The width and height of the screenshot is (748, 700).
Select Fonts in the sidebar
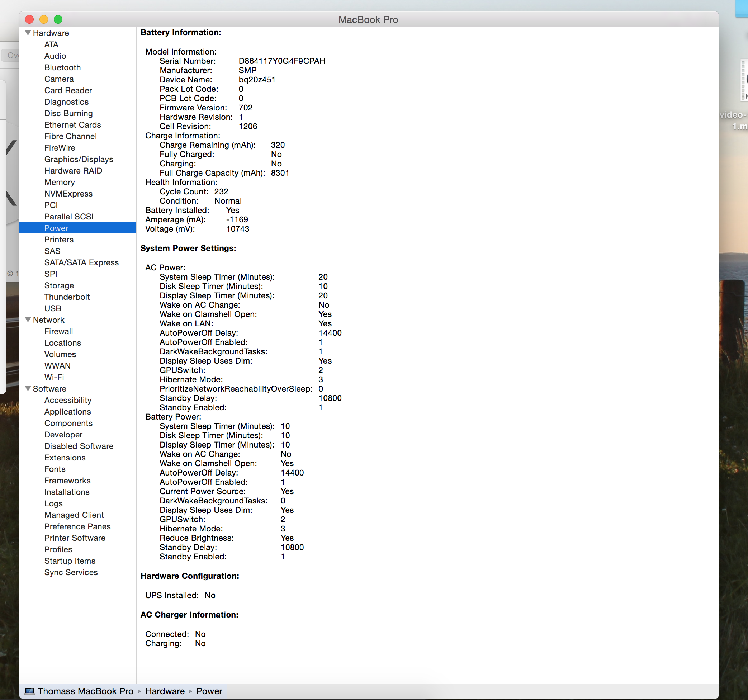pyautogui.click(x=55, y=469)
